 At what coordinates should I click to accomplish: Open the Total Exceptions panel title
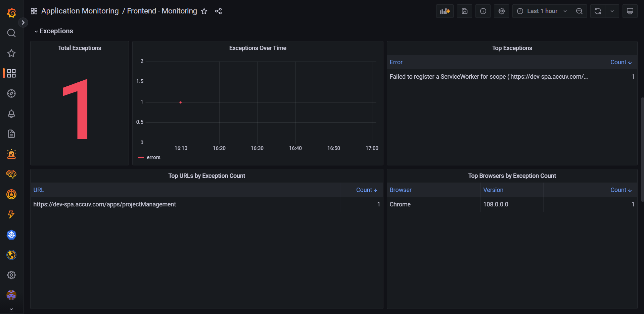pos(80,48)
